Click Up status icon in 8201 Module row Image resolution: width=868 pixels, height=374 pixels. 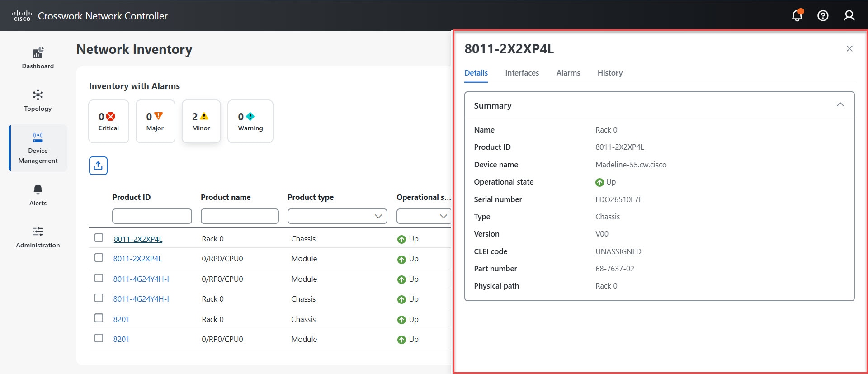(x=401, y=340)
